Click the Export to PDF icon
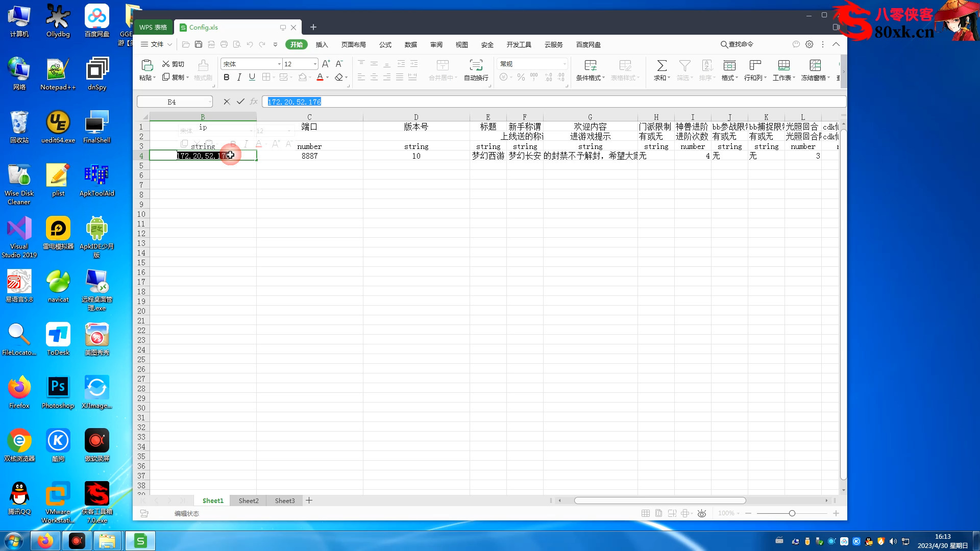Viewport: 980px width, 551px height. 211,44
